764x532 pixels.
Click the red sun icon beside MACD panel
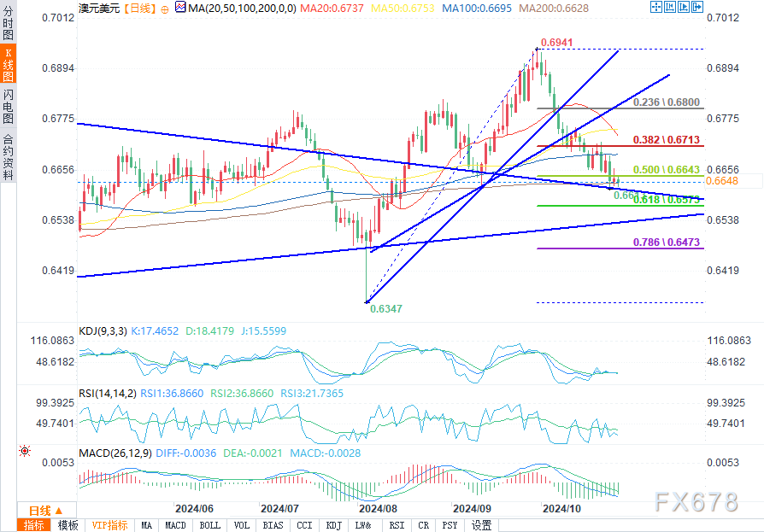click(x=25, y=451)
